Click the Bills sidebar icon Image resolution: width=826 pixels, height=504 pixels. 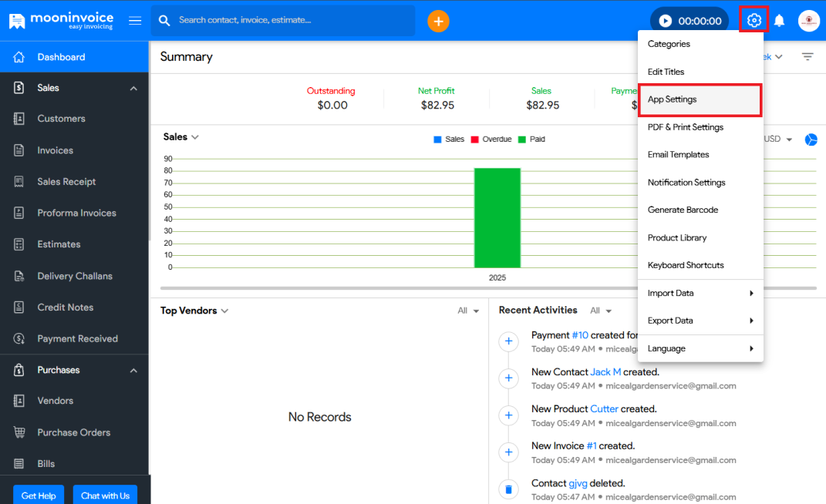19,463
